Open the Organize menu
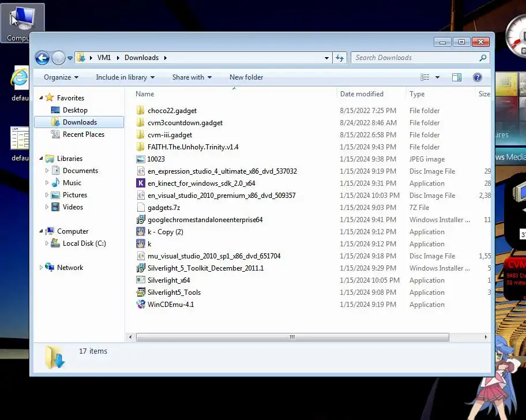Image resolution: width=526 pixels, height=420 pixels. pyautogui.click(x=61, y=77)
